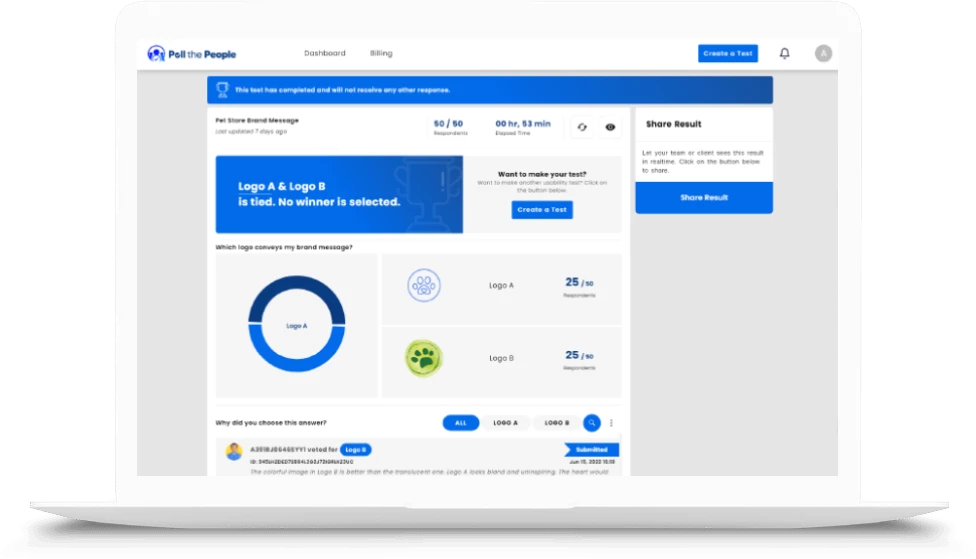This screenshot has height=559, width=976.
Task: Click the respondent's avatar picture
Action: click(234, 451)
